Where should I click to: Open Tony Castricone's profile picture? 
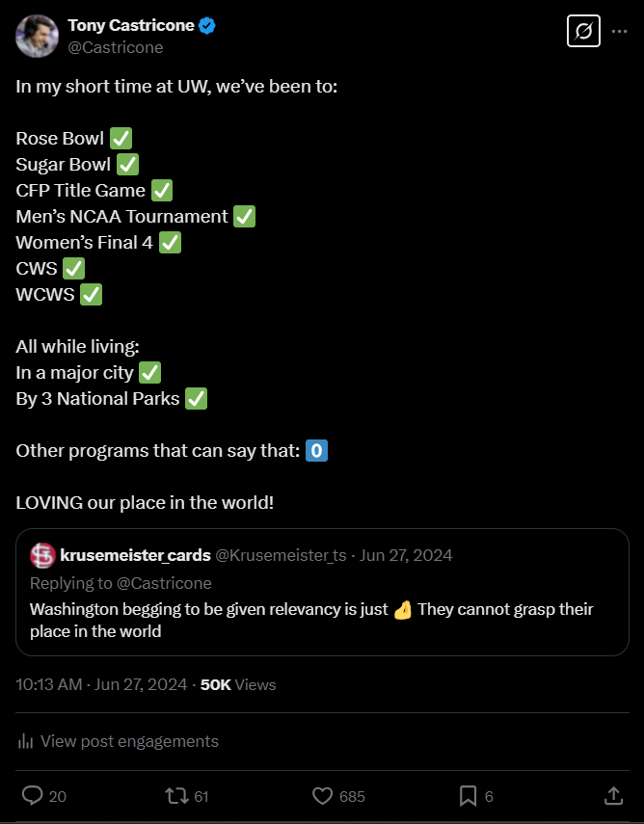tap(36, 36)
